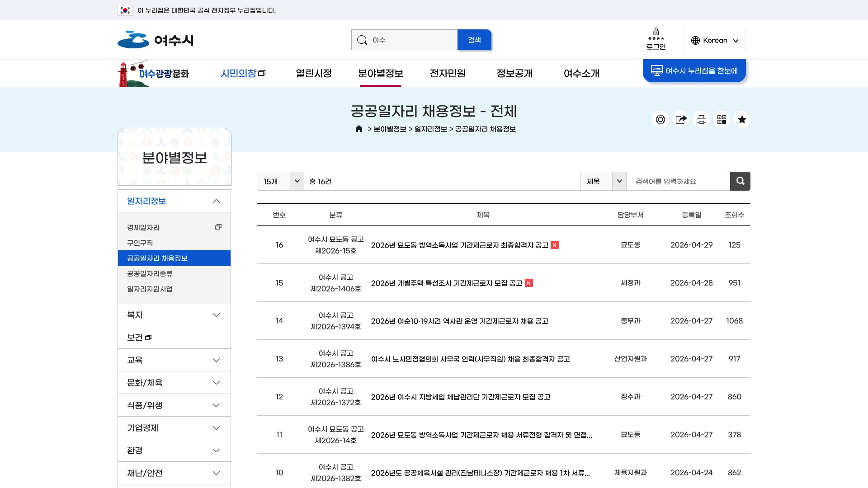Click the 검색어를 입력하세요 input field
868x488 pixels.
click(x=678, y=181)
